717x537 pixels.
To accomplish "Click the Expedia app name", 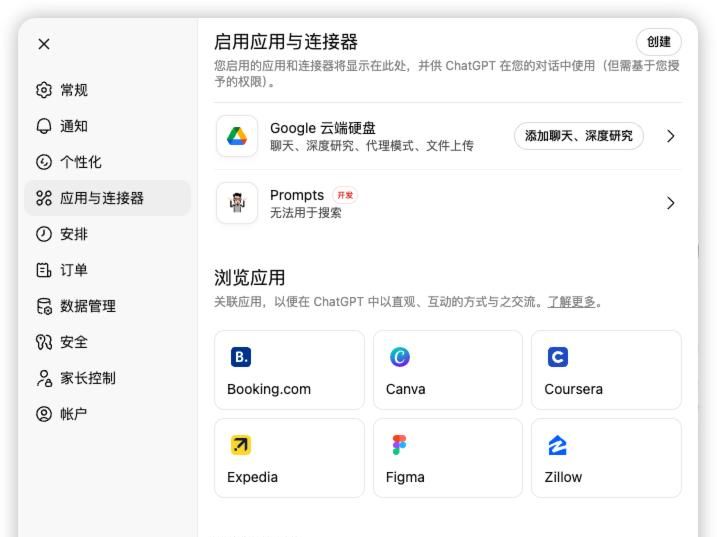I will [252, 477].
